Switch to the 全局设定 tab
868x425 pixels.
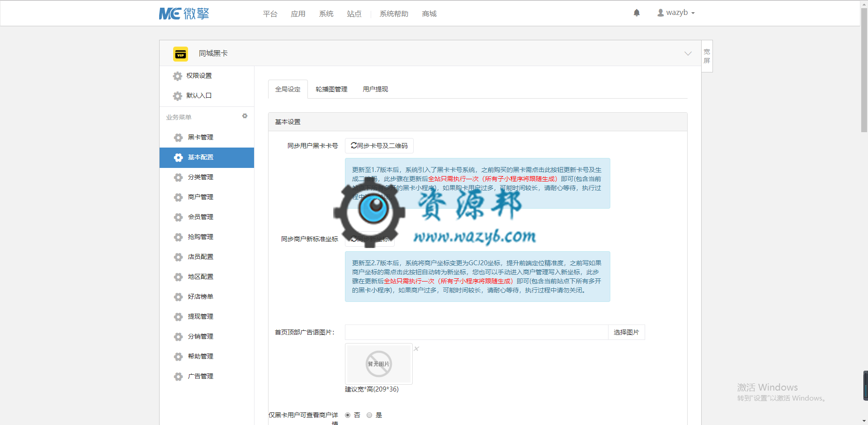[x=288, y=89]
